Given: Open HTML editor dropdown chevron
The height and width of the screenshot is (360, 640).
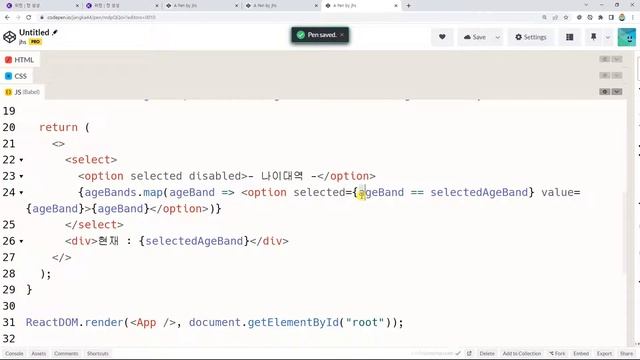Looking at the screenshot, I should (x=617, y=59).
